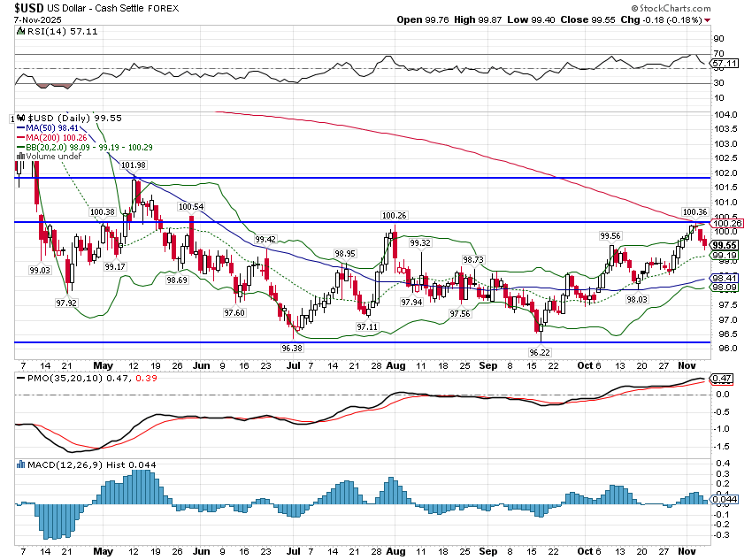The height and width of the screenshot is (560, 752).
Task: Click the RSI 57.11 axis value marker
Action: pyautogui.click(x=725, y=65)
